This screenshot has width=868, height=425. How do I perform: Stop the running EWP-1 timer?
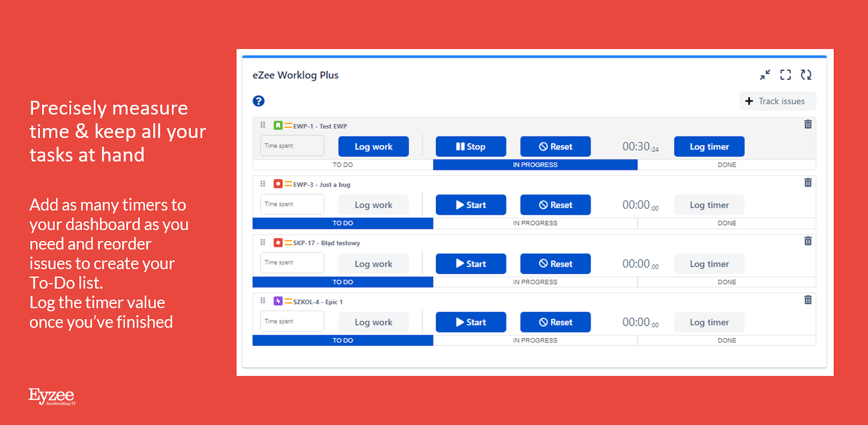tap(471, 146)
